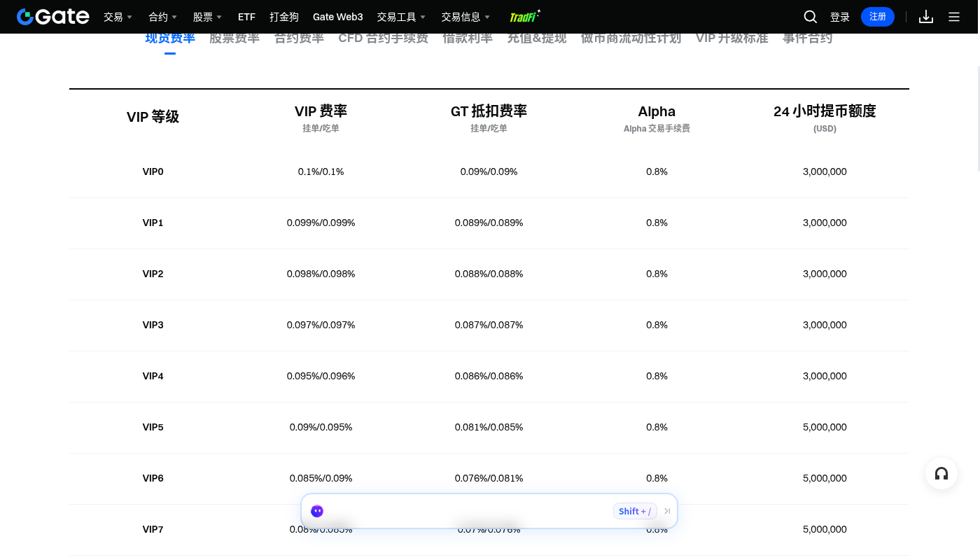The width and height of the screenshot is (980, 560).
Task: Click the VIP6 row label
Action: coord(153,478)
